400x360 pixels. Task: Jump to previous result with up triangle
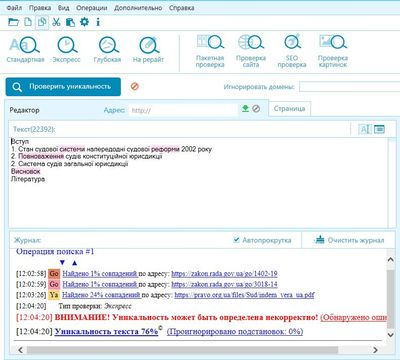pos(75,262)
